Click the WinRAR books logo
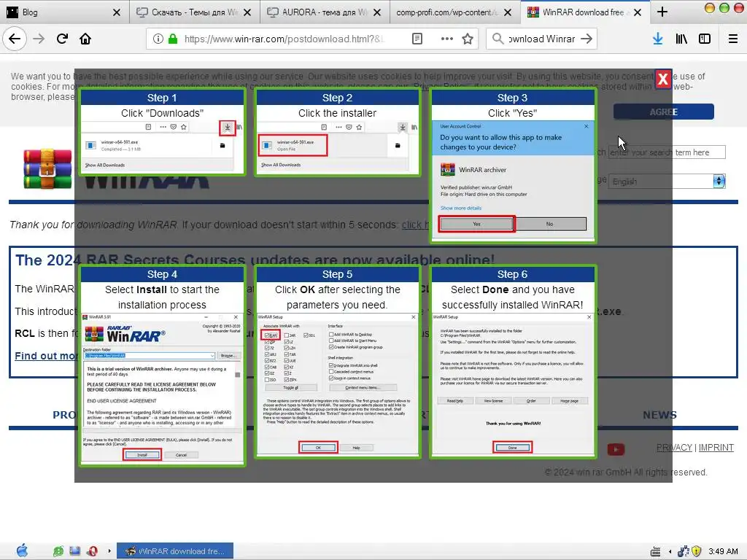This screenshot has height=560, width=747. coord(47,168)
